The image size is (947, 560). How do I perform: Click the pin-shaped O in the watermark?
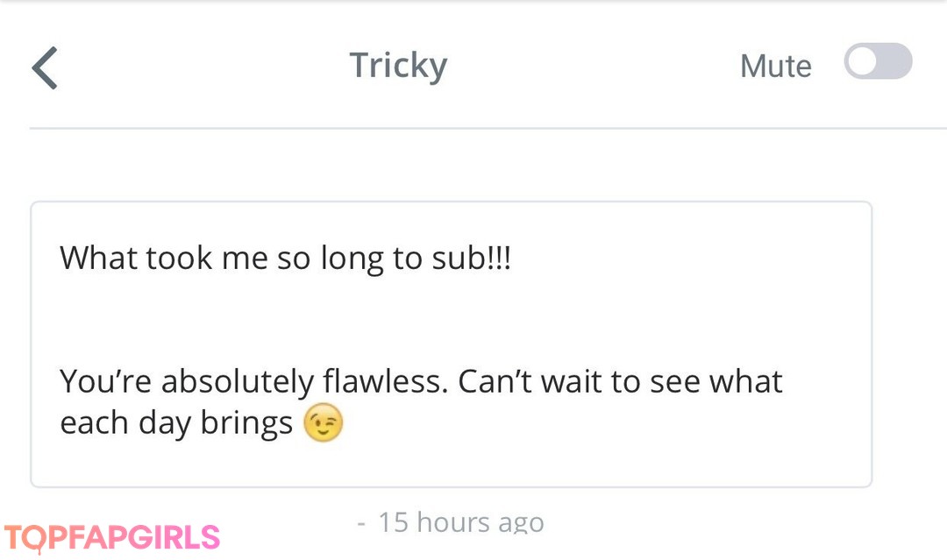click(38, 537)
